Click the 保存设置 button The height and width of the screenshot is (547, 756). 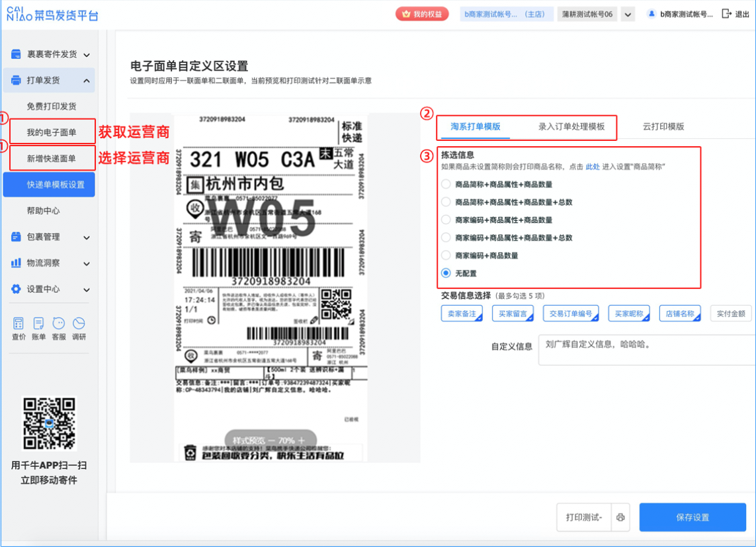point(693,517)
